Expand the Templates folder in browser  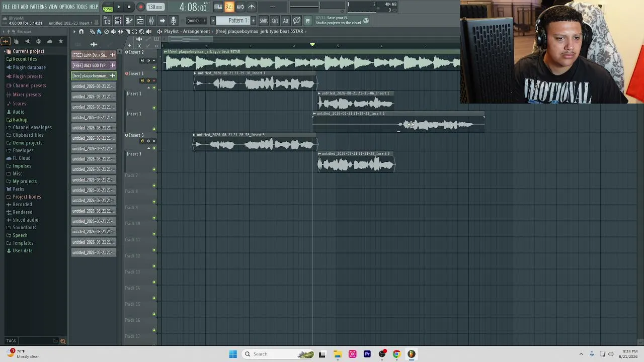(x=23, y=243)
